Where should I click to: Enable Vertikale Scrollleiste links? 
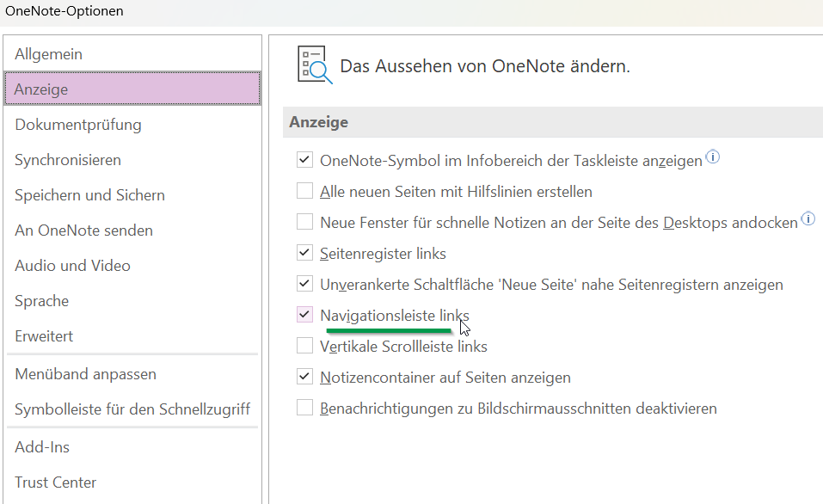point(304,346)
